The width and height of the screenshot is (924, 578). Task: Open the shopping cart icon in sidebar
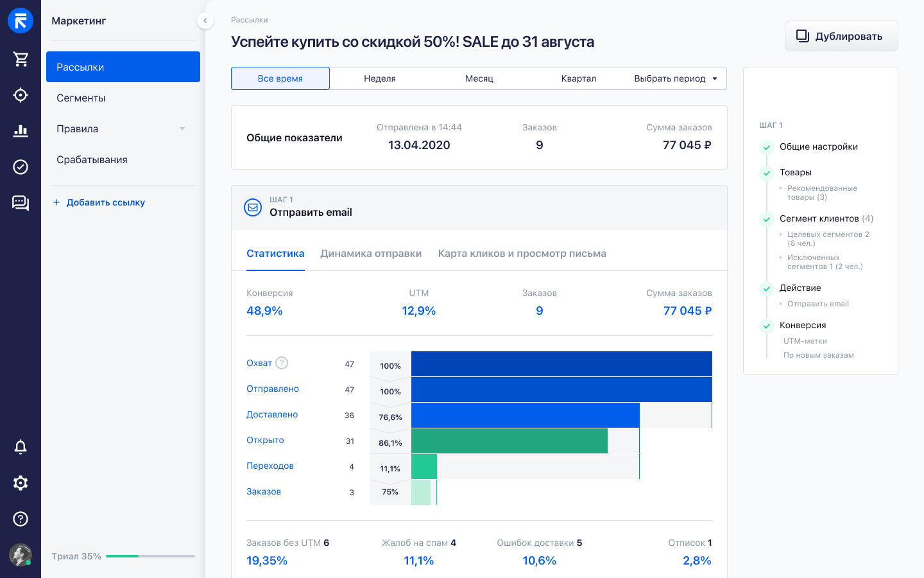21,59
